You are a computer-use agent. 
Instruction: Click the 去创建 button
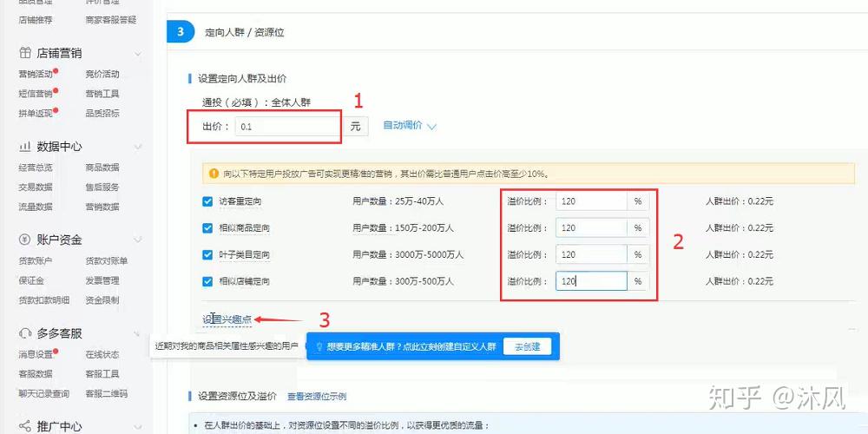point(527,346)
